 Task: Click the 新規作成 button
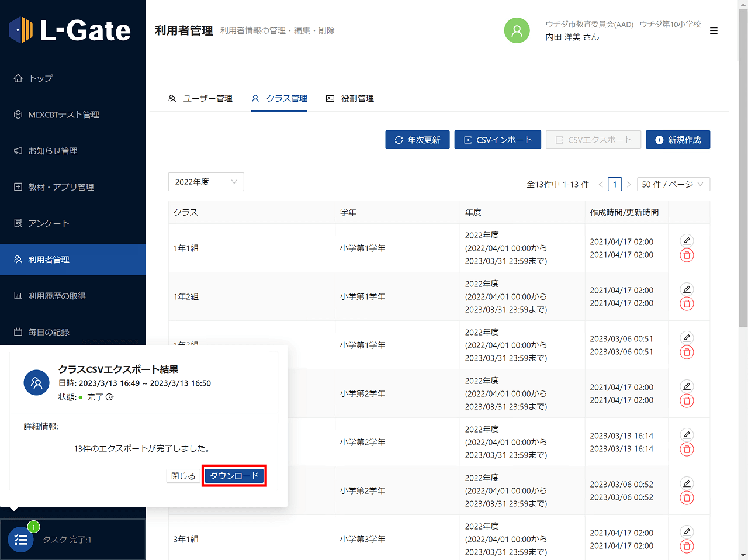(x=678, y=140)
